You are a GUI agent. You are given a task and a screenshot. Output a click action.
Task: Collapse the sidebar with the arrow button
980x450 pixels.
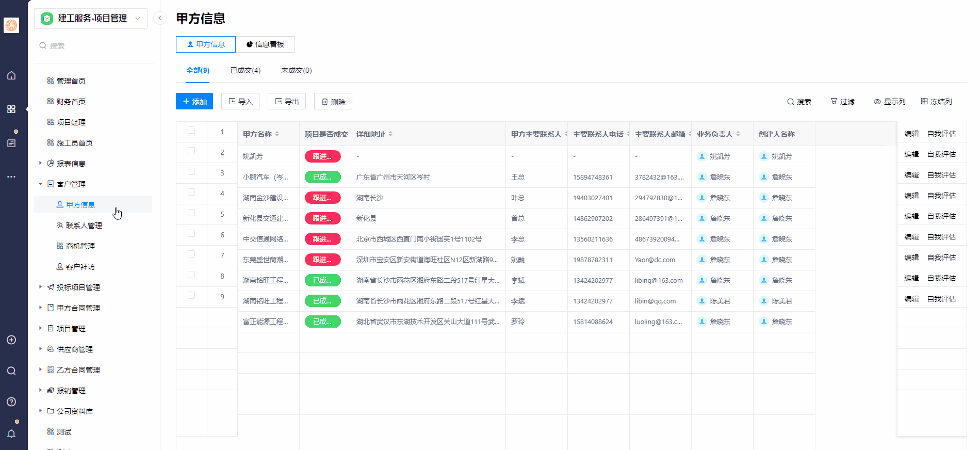160,18
